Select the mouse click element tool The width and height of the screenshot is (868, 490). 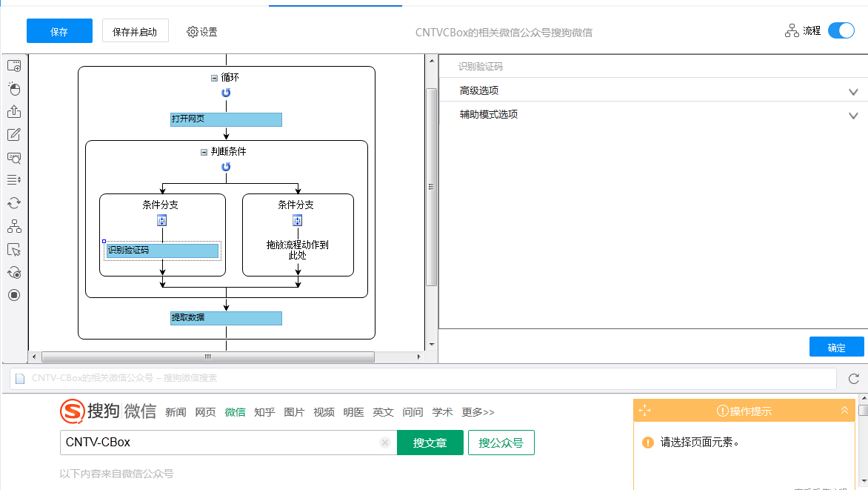coord(14,89)
